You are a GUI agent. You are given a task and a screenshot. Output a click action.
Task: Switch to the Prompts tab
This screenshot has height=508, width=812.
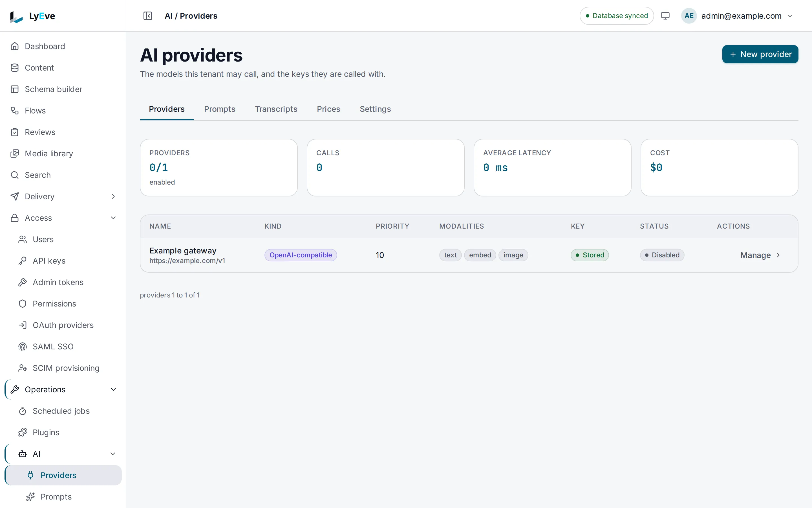click(219, 109)
